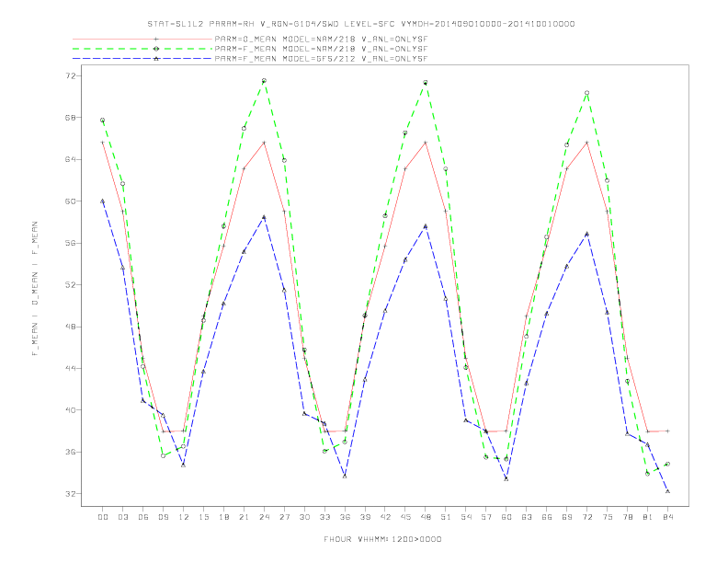Click x-axis tick label 39
The image size is (728, 563).
coord(365,517)
